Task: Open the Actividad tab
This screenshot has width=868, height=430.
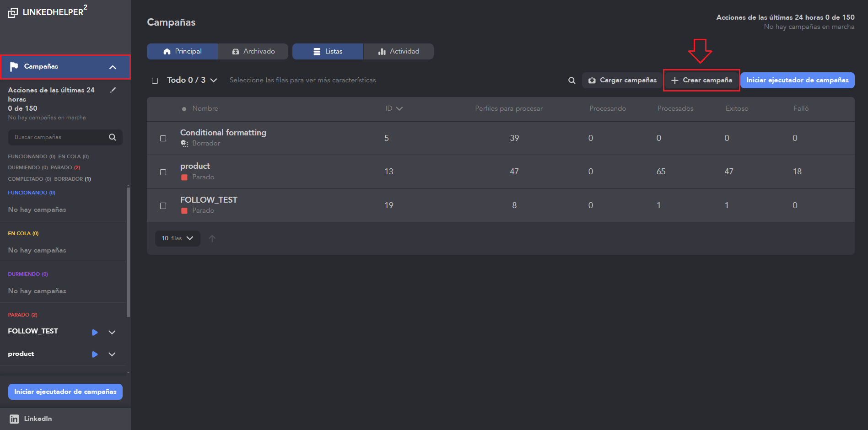Action: (x=399, y=51)
